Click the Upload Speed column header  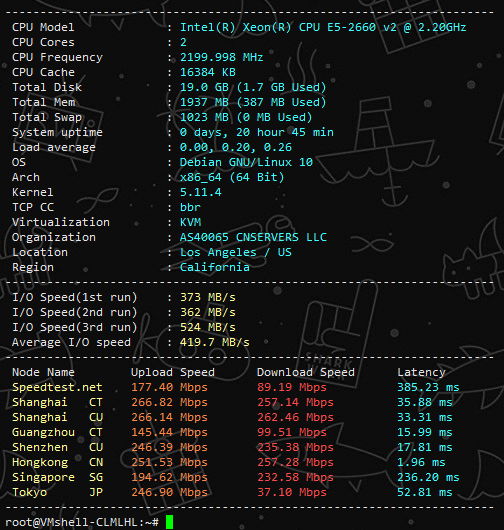click(x=173, y=372)
